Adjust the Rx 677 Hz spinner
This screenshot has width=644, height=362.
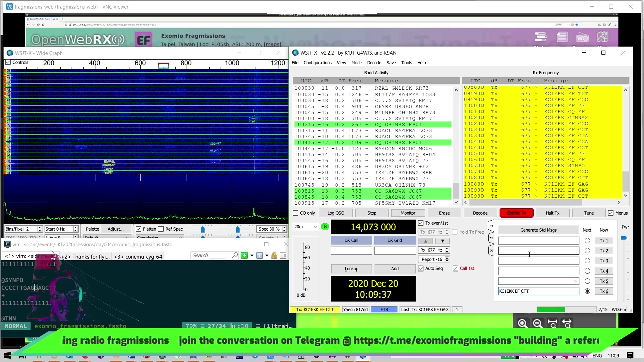(434, 250)
